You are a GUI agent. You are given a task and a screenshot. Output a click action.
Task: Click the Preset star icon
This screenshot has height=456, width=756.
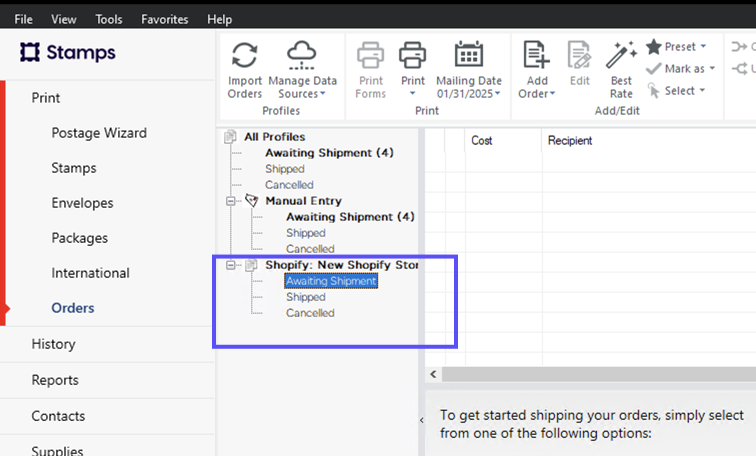(x=654, y=47)
